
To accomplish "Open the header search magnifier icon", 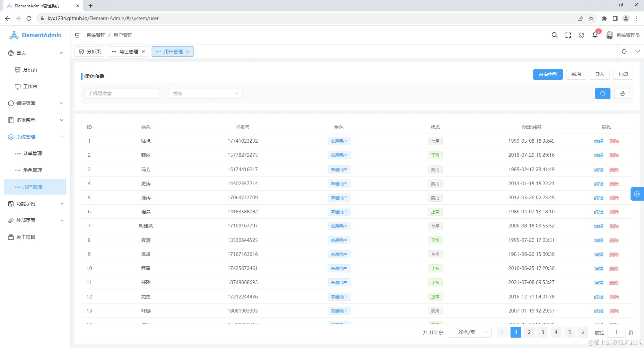I will (x=554, y=35).
